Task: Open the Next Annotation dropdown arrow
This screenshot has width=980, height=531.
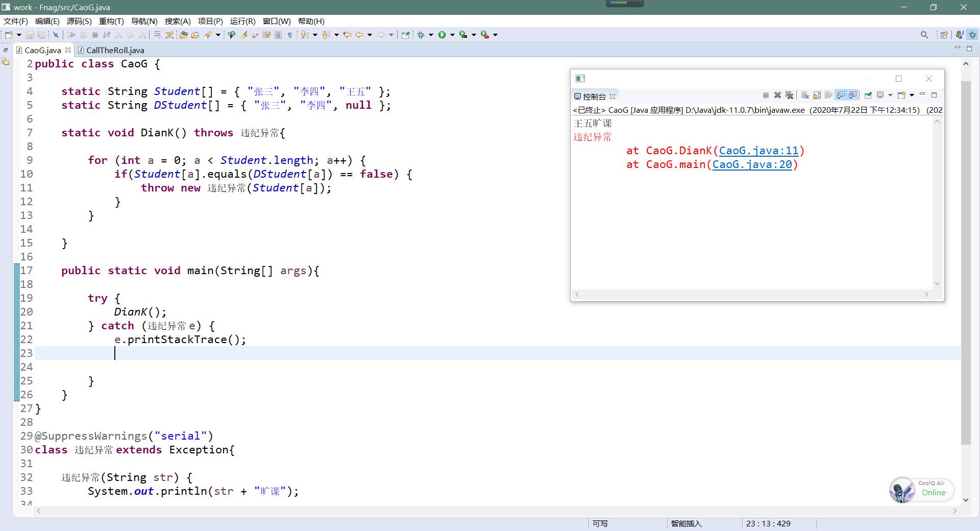Action: (315, 35)
